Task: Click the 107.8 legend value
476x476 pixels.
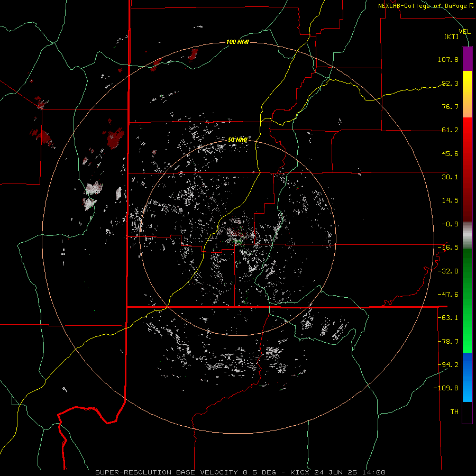Action: (448, 59)
